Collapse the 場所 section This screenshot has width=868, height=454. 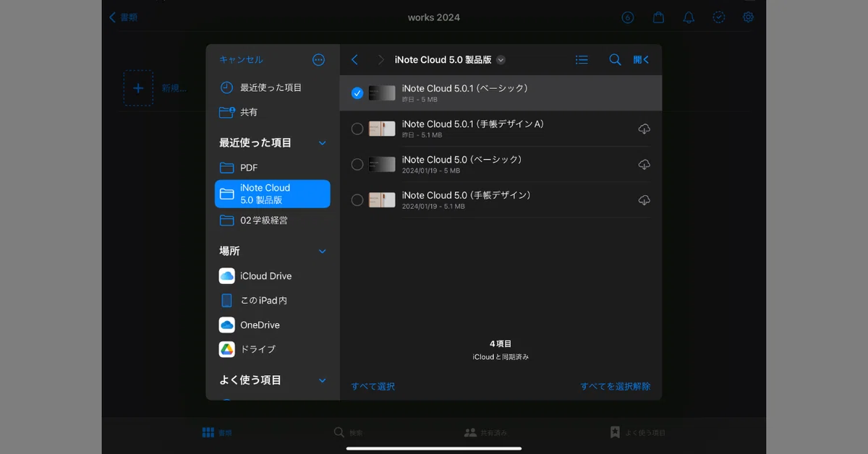(323, 252)
